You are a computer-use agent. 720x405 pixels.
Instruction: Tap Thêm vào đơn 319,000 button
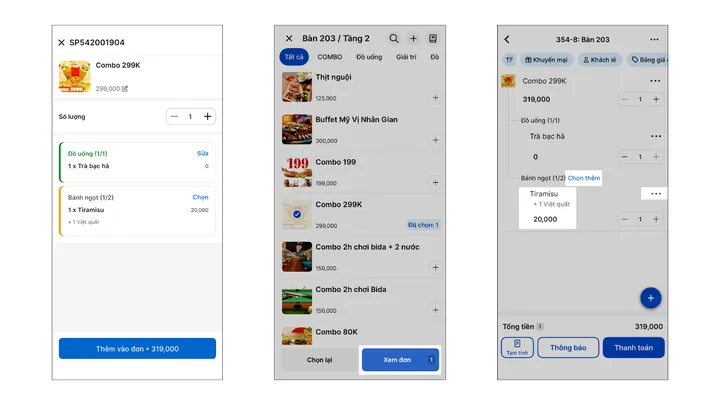click(137, 349)
